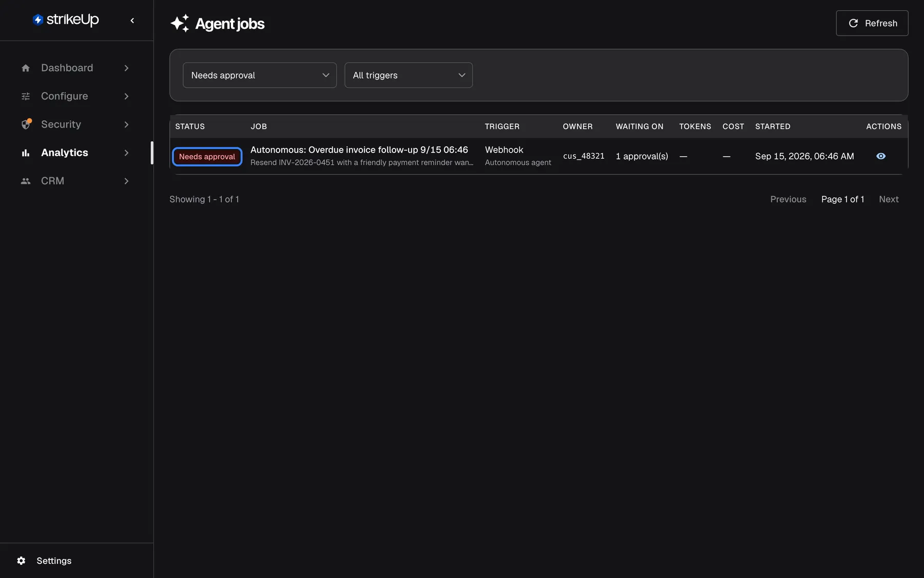This screenshot has width=924, height=578.
Task: Expand the Analytics menu chevron
Action: point(126,153)
